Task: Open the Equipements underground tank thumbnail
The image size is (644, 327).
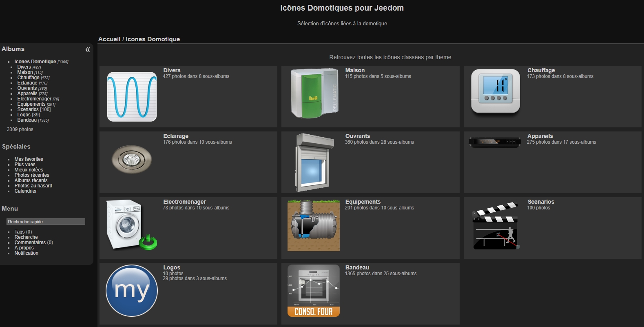Action: click(314, 225)
